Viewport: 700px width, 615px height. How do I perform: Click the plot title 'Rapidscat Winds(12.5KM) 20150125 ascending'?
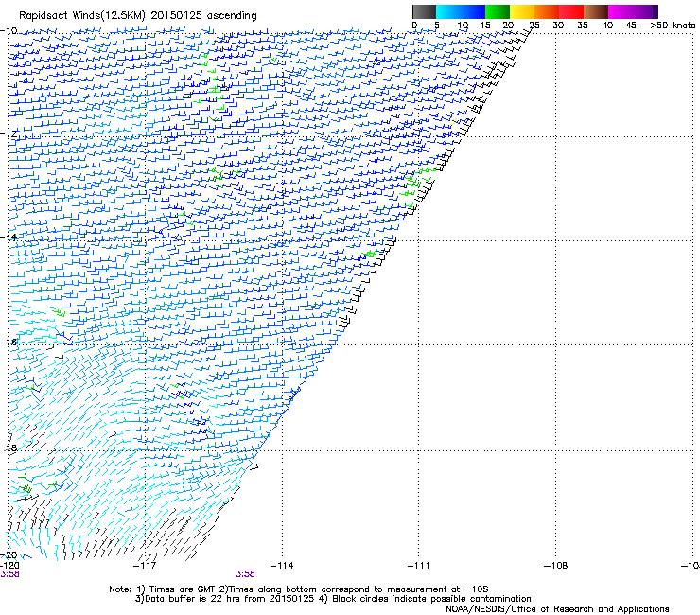pos(138,16)
